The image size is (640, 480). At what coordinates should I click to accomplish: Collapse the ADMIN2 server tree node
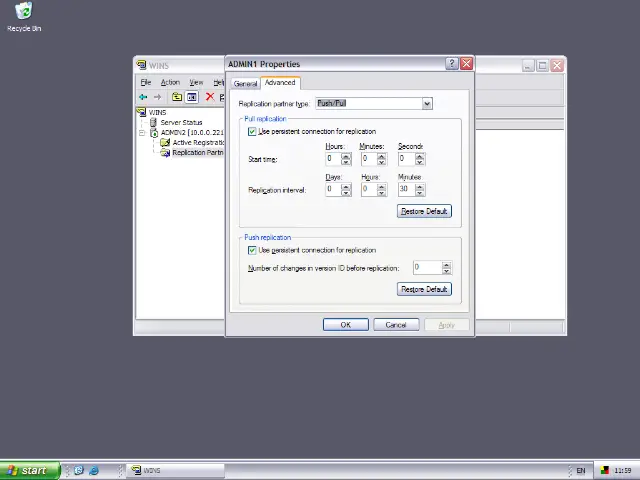[142, 133]
